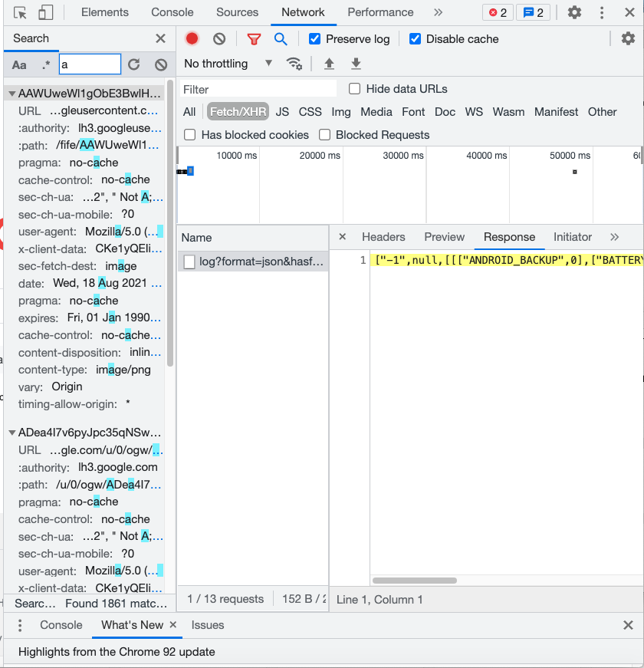Switch to the Elements tab

pos(105,12)
